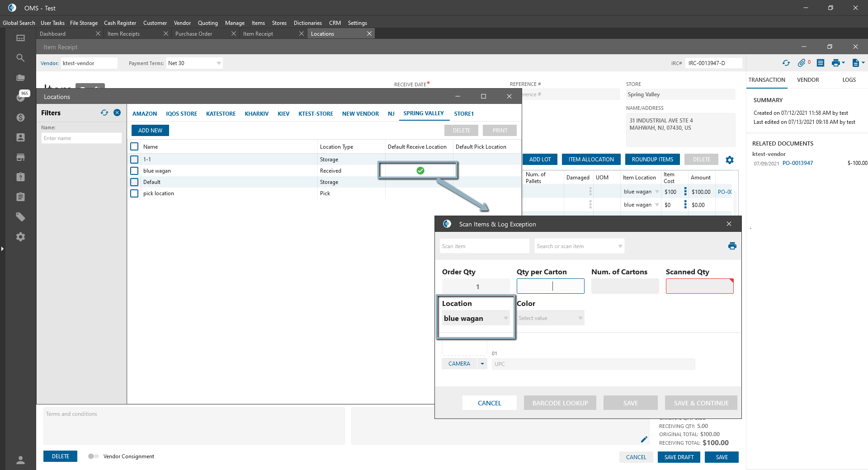Open the clipboard list icon in left sidebar
This screenshot has height=470, width=868.
[x=20, y=197]
